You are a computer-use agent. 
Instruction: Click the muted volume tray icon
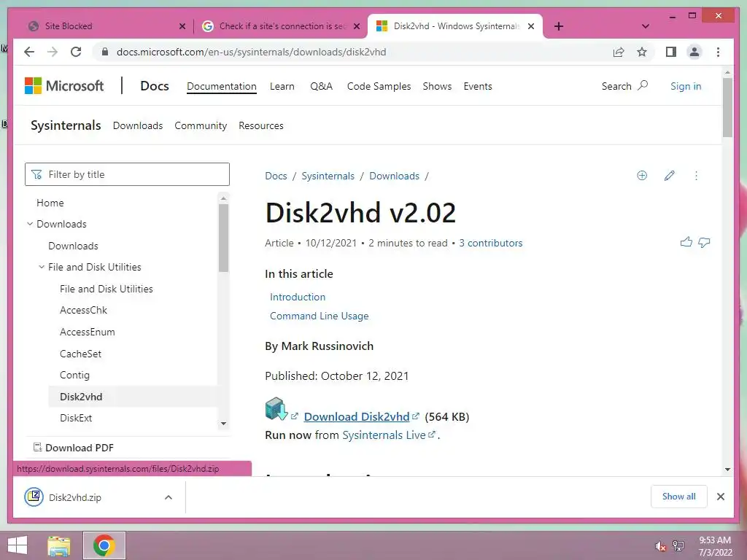tap(660, 546)
